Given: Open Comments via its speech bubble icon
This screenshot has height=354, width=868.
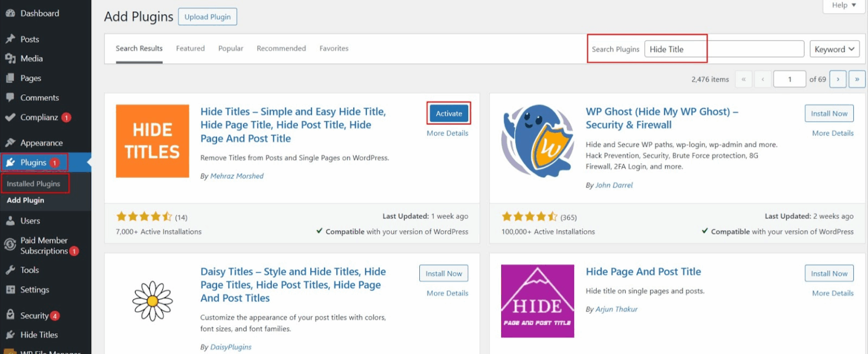Looking at the screenshot, I should pyautogui.click(x=10, y=97).
